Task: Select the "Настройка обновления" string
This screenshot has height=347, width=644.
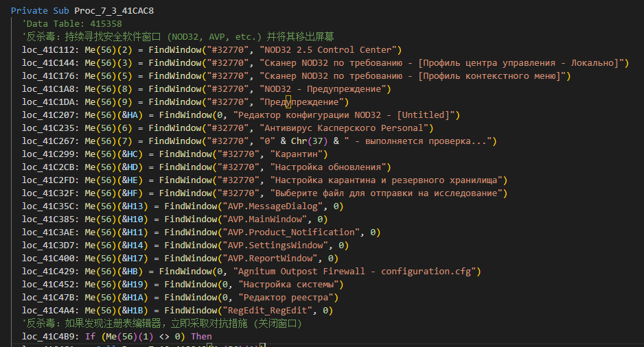Action: click(327, 167)
